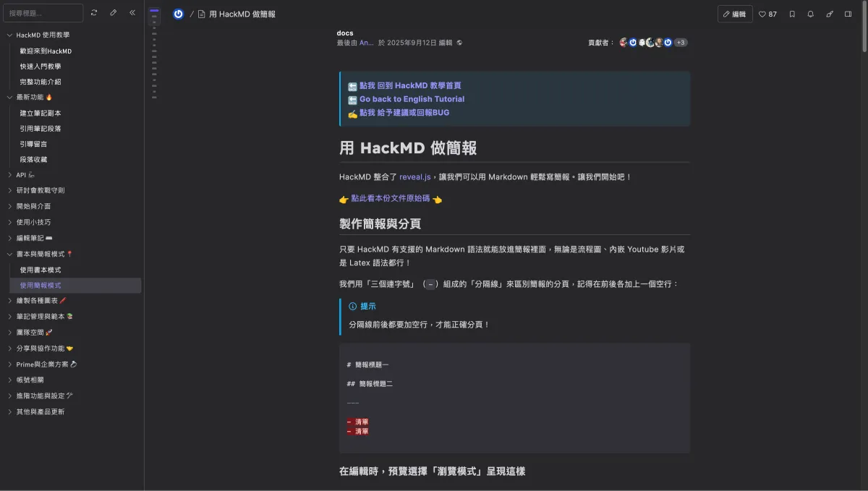Click the Go back to English Tutorial link
The width and height of the screenshot is (868, 491).
pyautogui.click(x=412, y=99)
